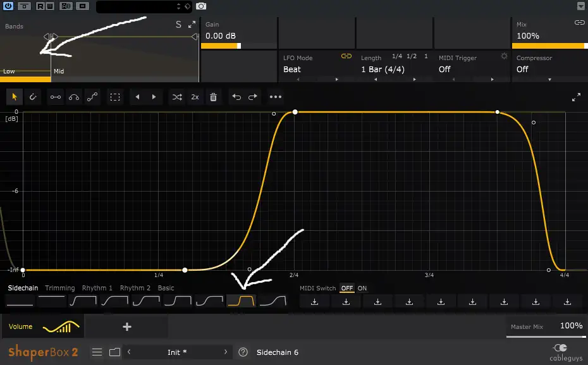Step MIDI Trigger to the previous option
Screen dimensions: 588x365
tap(454, 79)
